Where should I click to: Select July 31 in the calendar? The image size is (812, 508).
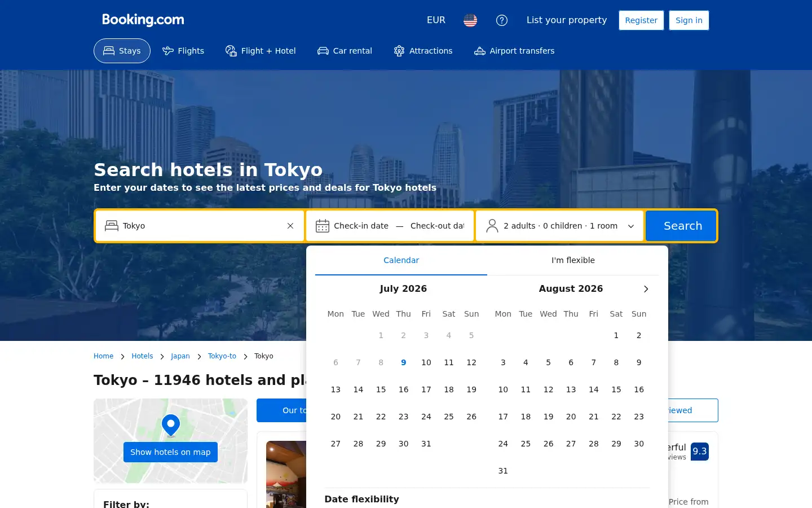pos(426,444)
